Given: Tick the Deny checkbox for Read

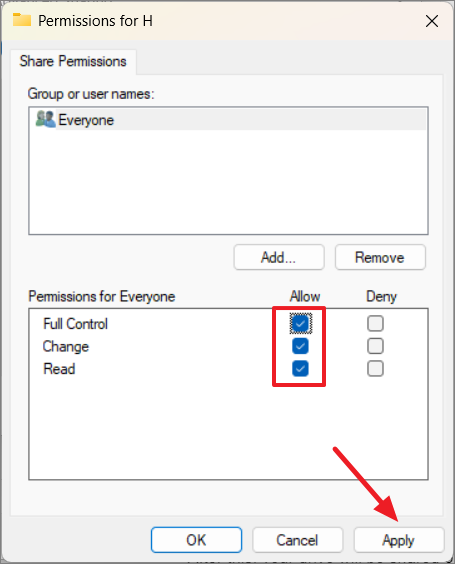Looking at the screenshot, I should coord(375,368).
